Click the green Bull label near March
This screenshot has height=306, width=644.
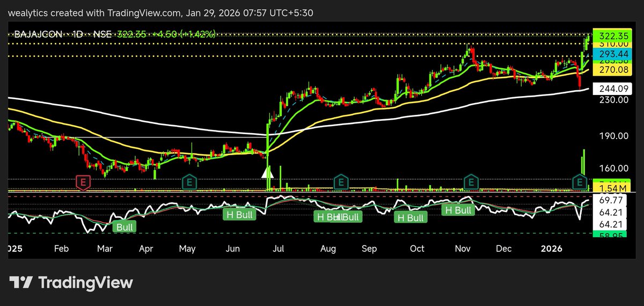click(x=125, y=227)
